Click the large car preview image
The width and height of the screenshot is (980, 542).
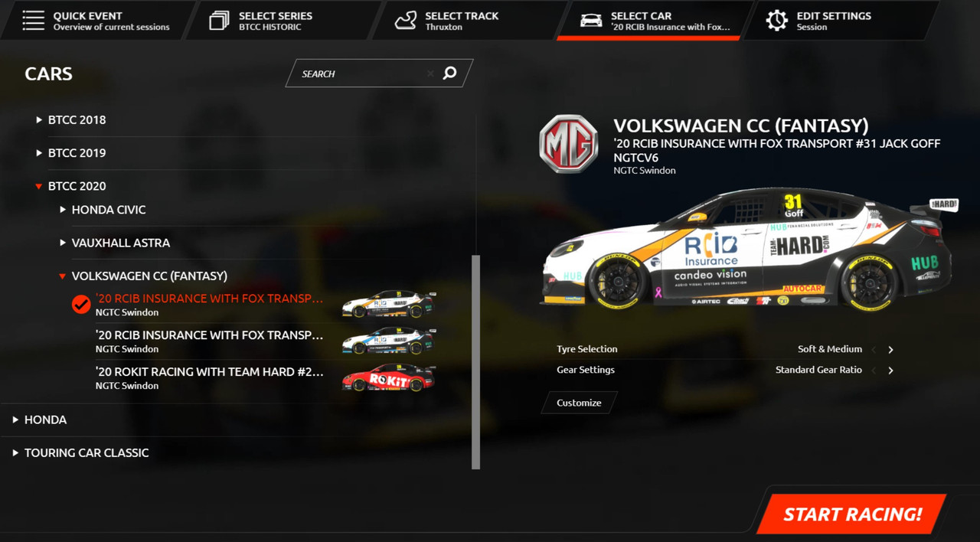pos(750,249)
